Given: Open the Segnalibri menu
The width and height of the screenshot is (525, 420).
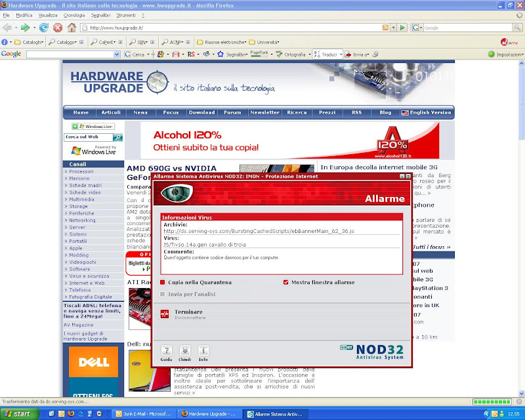Looking at the screenshot, I should 100,14.
